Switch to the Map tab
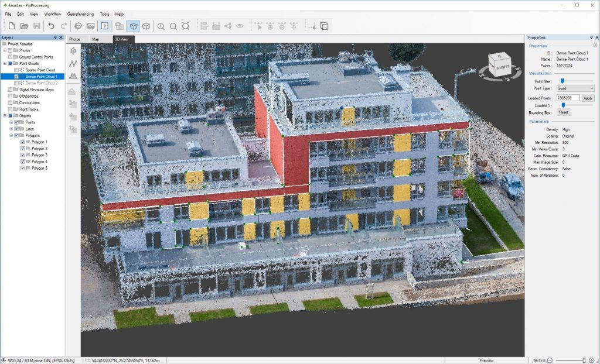 click(x=96, y=39)
